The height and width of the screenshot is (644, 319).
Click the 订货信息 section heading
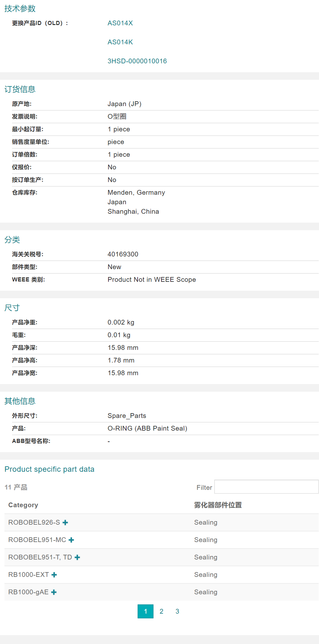click(x=20, y=89)
